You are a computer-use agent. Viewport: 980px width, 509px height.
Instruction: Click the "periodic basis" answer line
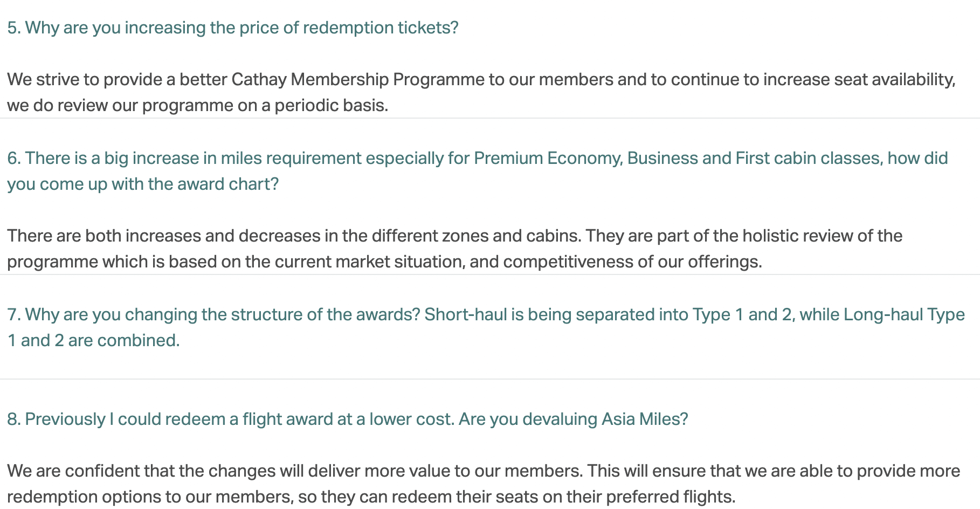click(x=330, y=105)
